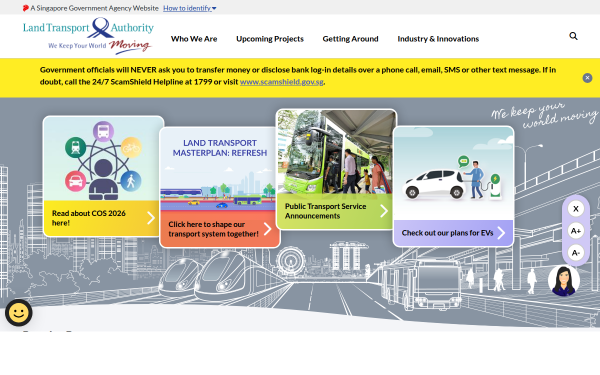Click the electric car charging illustration

[453, 174]
